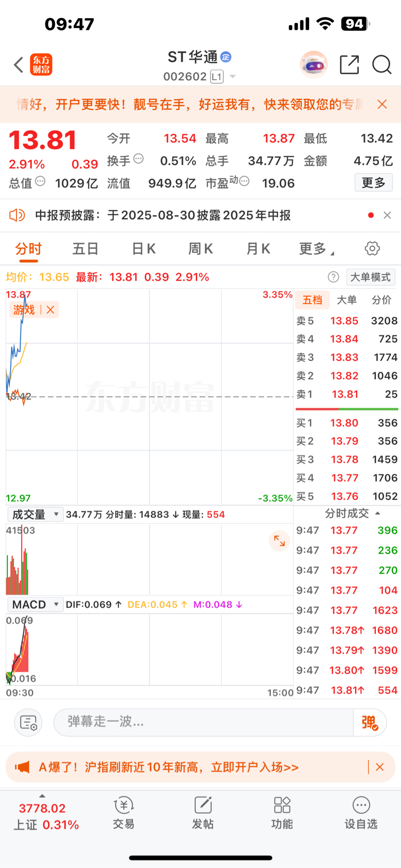The height and width of the screenshot is (868, 401).
Task: Switch to 分时 chart tab
Action: click(x=28, y=249)
